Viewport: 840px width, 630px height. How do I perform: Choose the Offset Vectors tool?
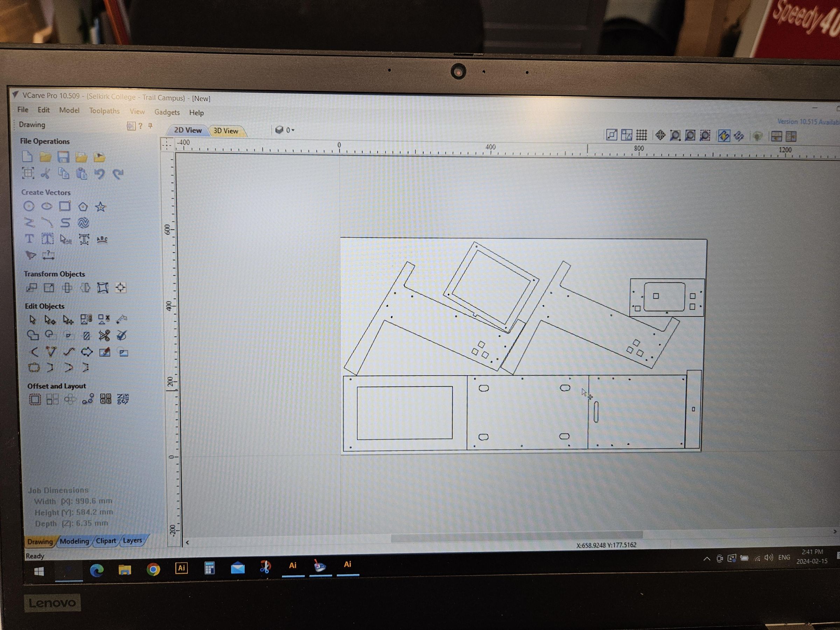click(35, 399)
